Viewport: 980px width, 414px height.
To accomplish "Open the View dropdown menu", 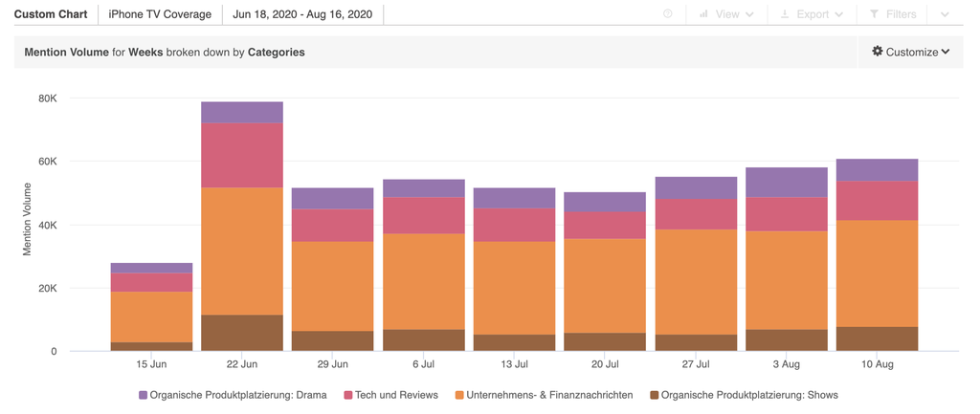I will click(x=727, y=14).
